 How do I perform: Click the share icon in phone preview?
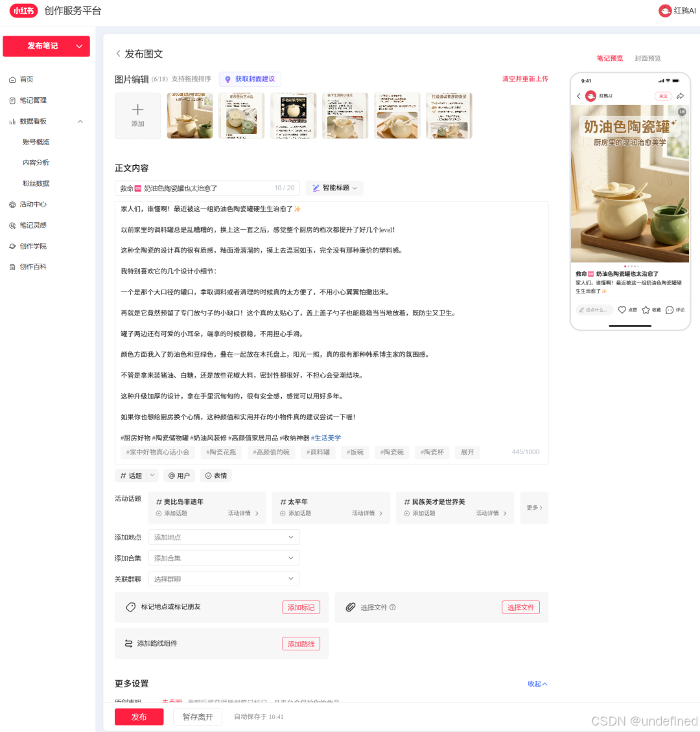[x=681, y=96]
